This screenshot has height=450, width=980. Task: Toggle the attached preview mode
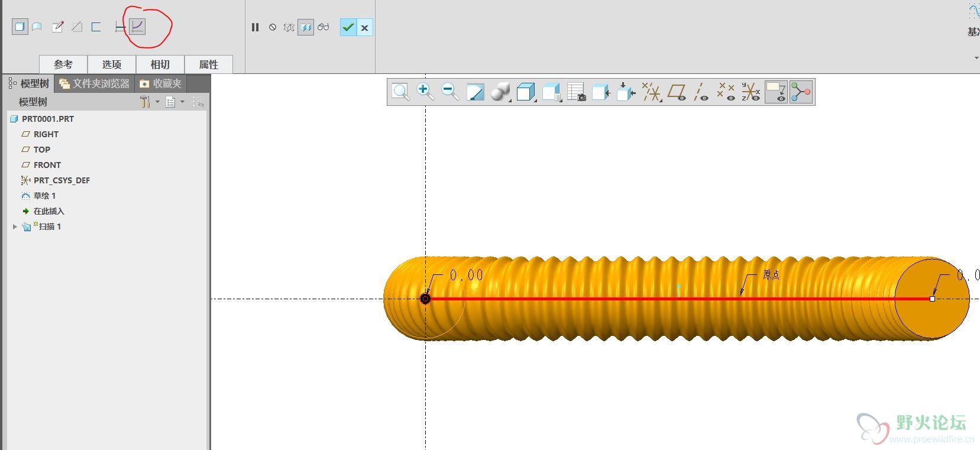(305, 27)
